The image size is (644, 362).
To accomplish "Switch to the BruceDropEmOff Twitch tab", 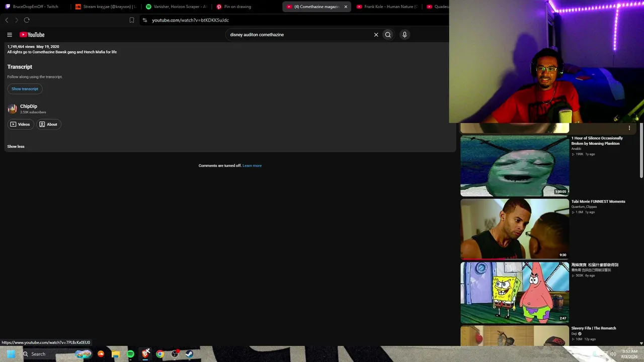I will [x=35, y=7].
